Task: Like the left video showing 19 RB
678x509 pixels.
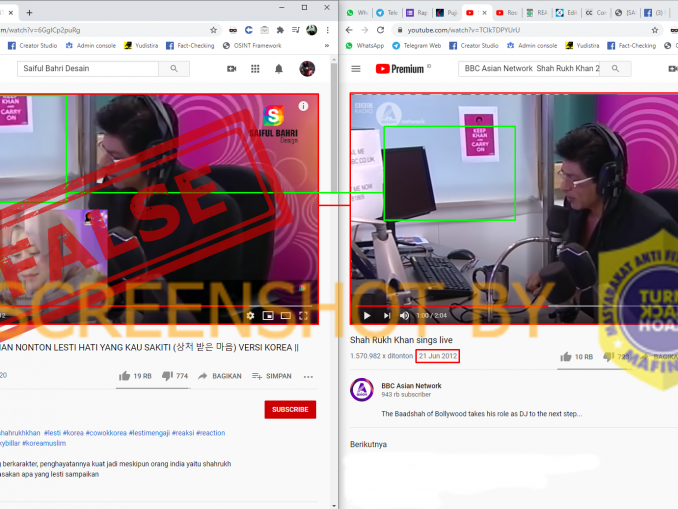Action: 135,376
